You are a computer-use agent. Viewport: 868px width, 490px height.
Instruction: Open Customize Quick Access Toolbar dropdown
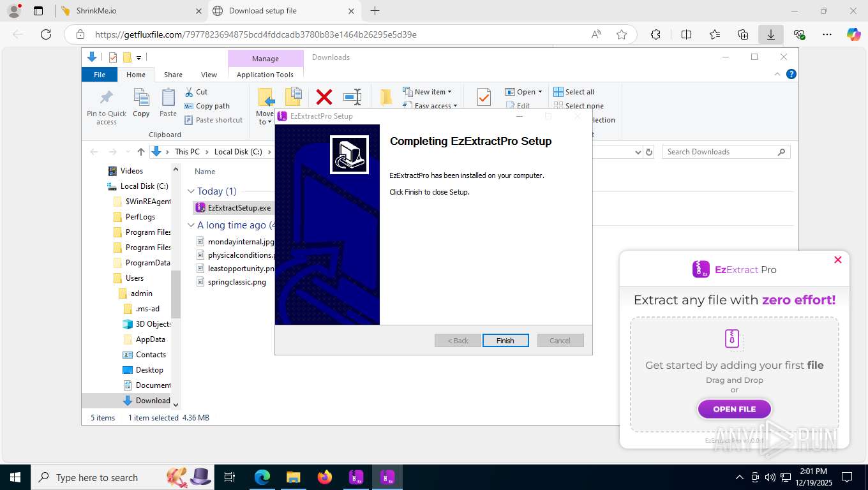(138, 58)
